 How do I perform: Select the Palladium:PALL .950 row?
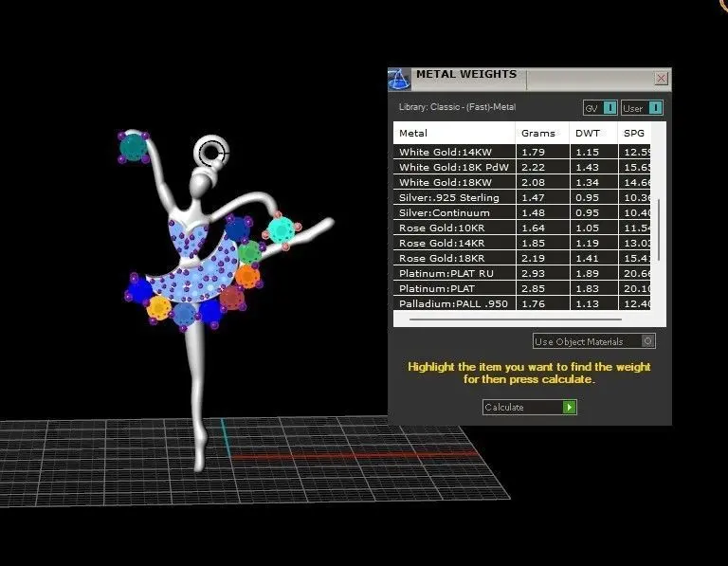(522, 303)
